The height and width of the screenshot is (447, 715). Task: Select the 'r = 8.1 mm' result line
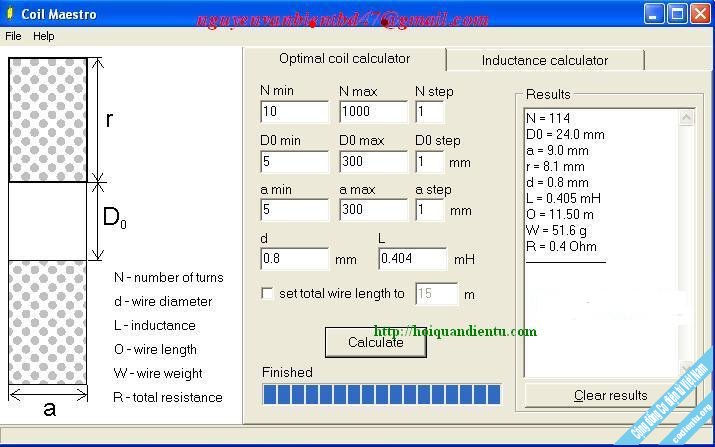click(x=555, y=166)
